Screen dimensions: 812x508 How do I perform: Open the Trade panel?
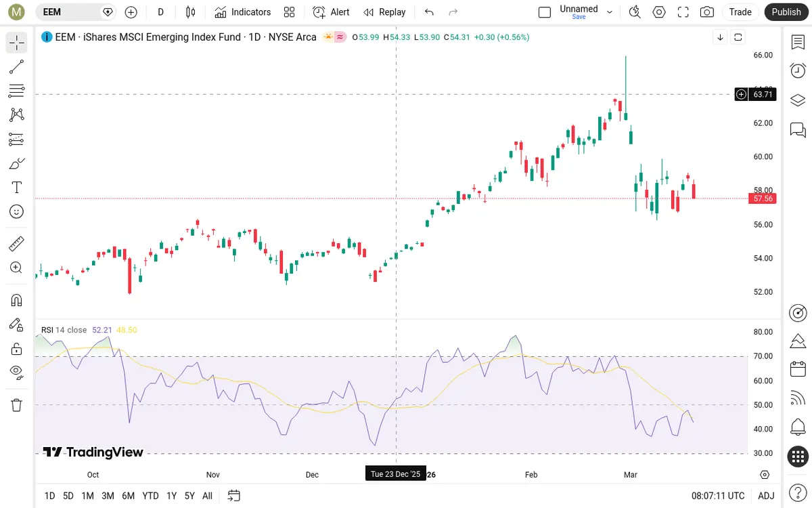[x=740, y=12]
